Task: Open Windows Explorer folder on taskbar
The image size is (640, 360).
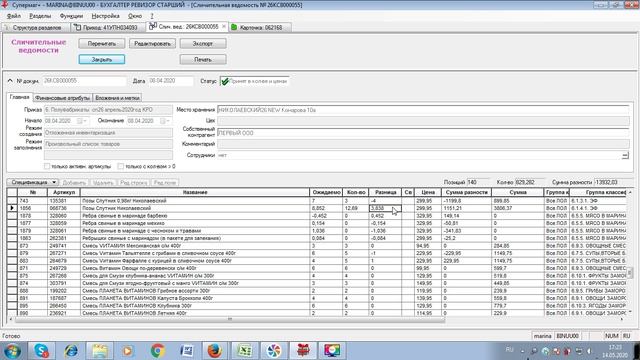Action: 100,351
